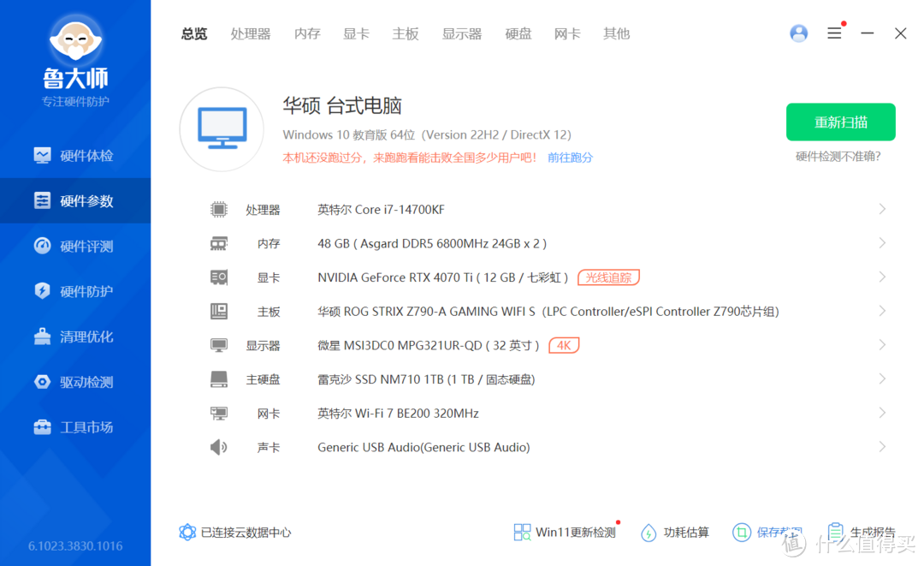Open 硬件评测 benchmark section
This screenshot has width=924, height=566.
tap(75, 246)
